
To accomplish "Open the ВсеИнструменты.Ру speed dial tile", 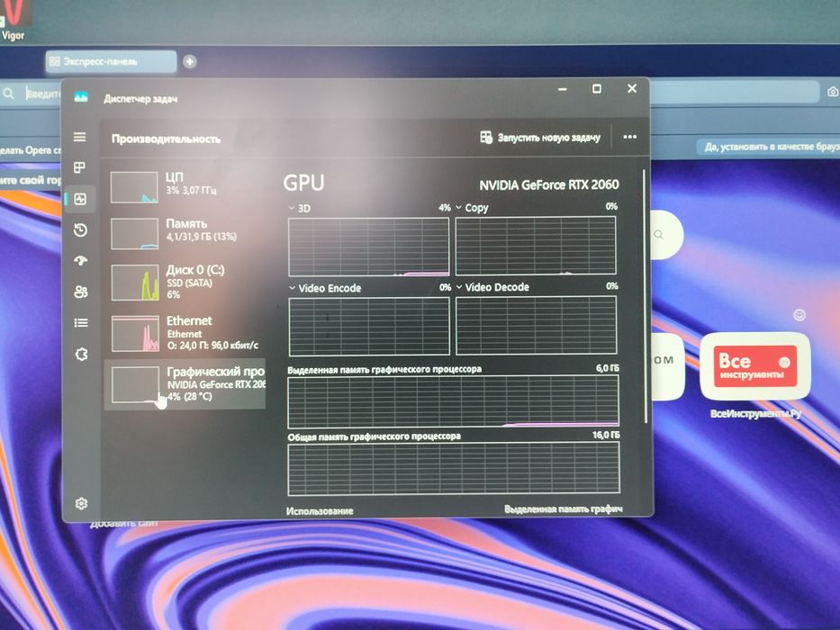I will [x=755, y=366].
